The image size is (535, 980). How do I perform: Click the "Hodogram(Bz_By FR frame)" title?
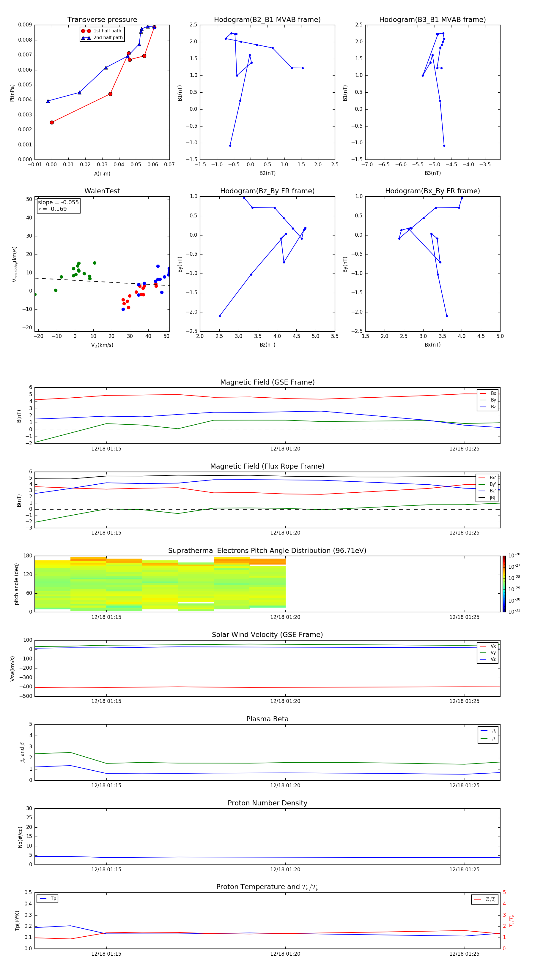tap(267, 191)
